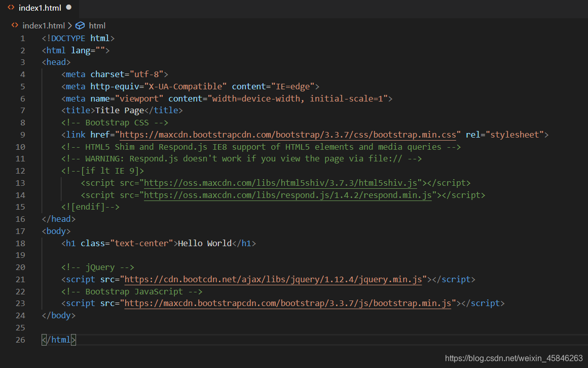The height and width of the screenshot is (368, 588).
Task: Click 'http-equiv' attribute name on line 5
Action: (115, 86)
